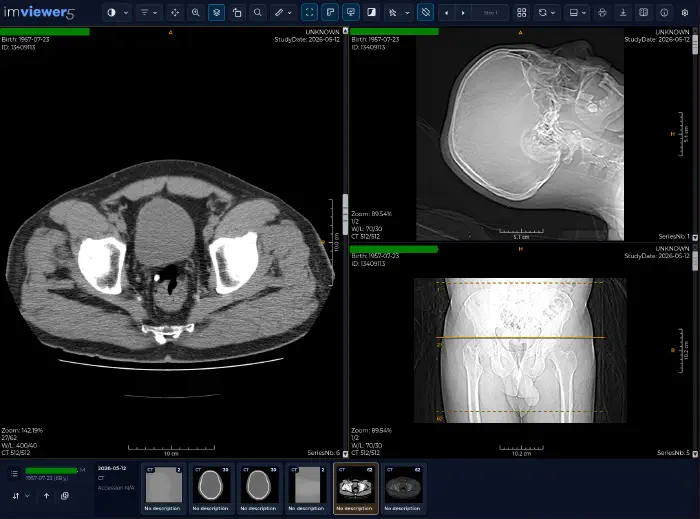Select the fourth thumbnail, gray scout 2 images
The height and width of the screenshot is (519, 700).
[x=308, y=489]
